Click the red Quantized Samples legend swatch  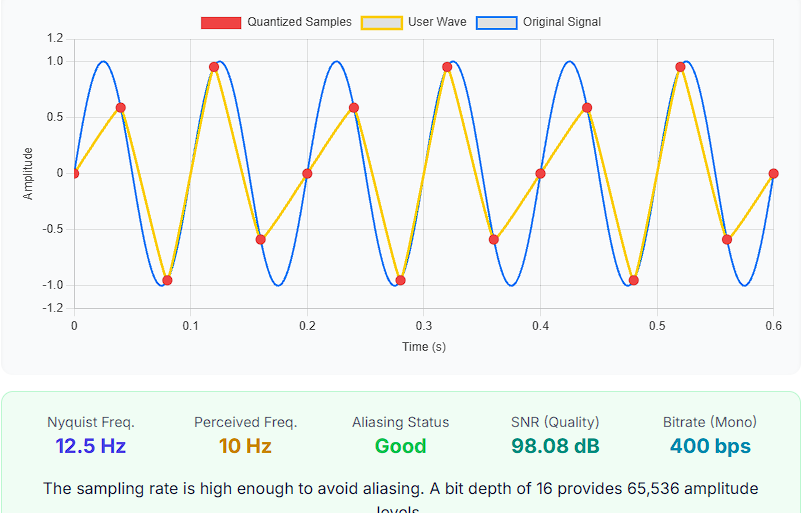220,22
